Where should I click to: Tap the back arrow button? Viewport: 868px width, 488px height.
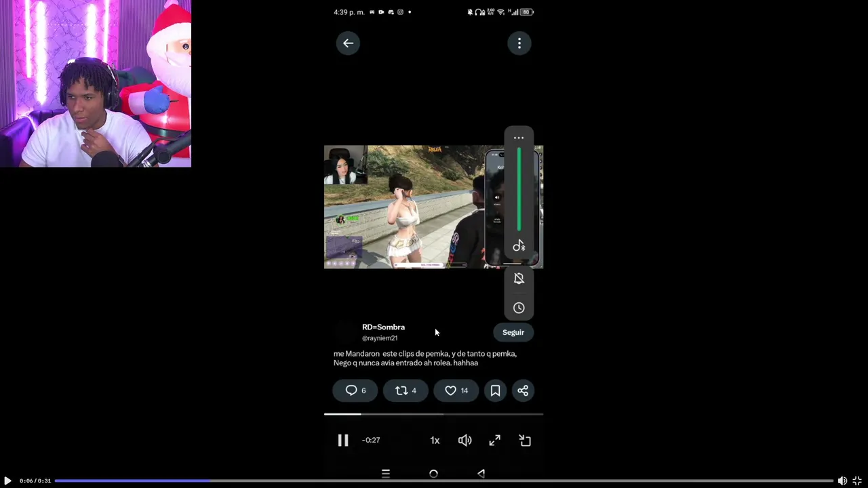point(348,43)
